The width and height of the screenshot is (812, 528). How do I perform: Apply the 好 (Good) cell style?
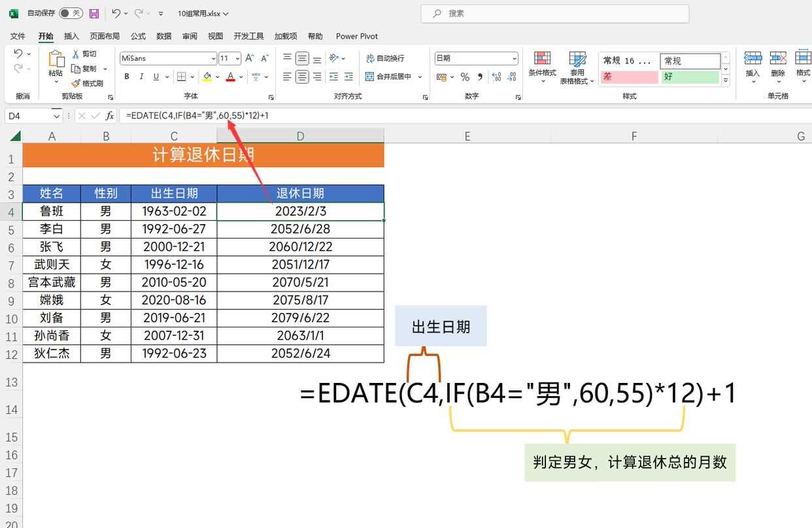pyautogui.click(x=691, y=78)
